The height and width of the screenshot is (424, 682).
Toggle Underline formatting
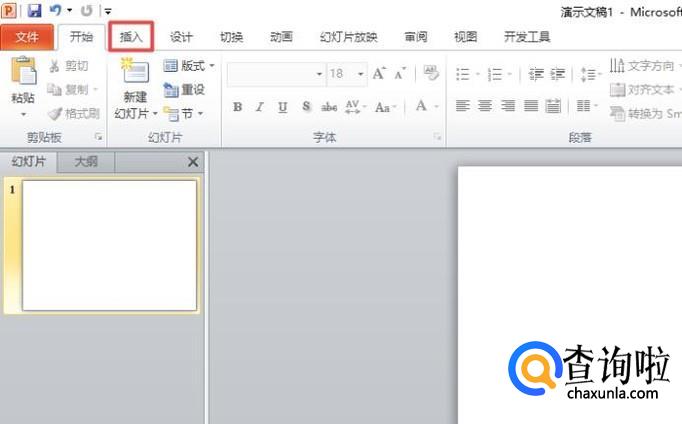[283, 107]
